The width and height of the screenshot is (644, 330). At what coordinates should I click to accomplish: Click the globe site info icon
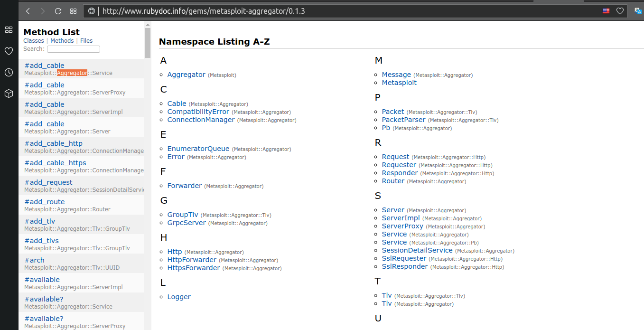[92, 11]
